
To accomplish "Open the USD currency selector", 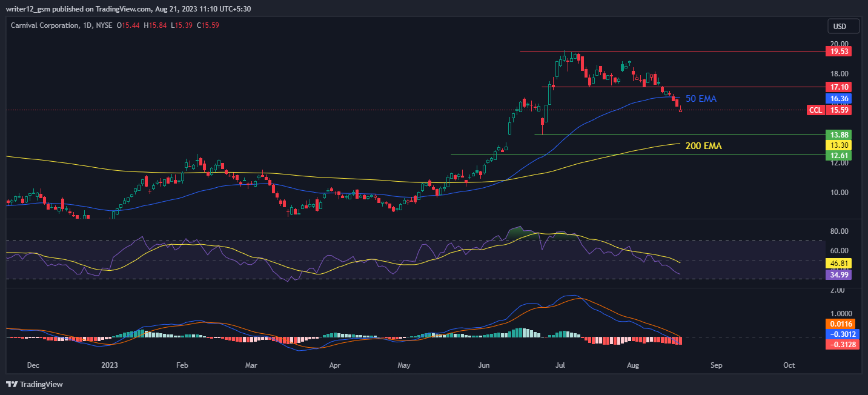I will click(844, 27).
